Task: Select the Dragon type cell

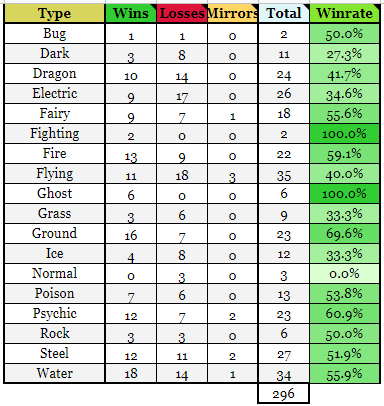Action: (x=55, y=74)
